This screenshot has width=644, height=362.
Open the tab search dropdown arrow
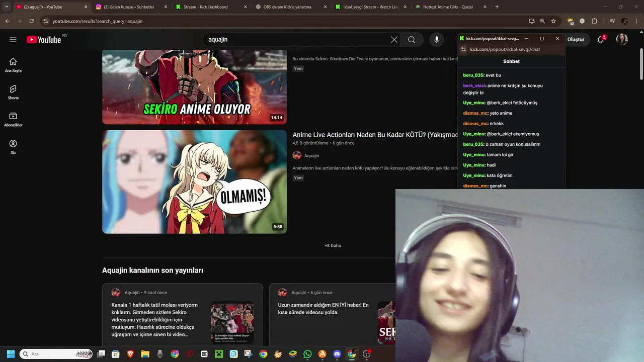pyautogui.click(x=7, y=7)
